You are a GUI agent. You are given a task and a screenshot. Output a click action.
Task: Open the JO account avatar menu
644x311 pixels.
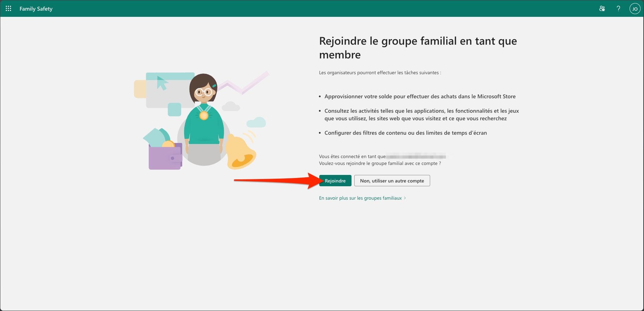tap(635, 9)
